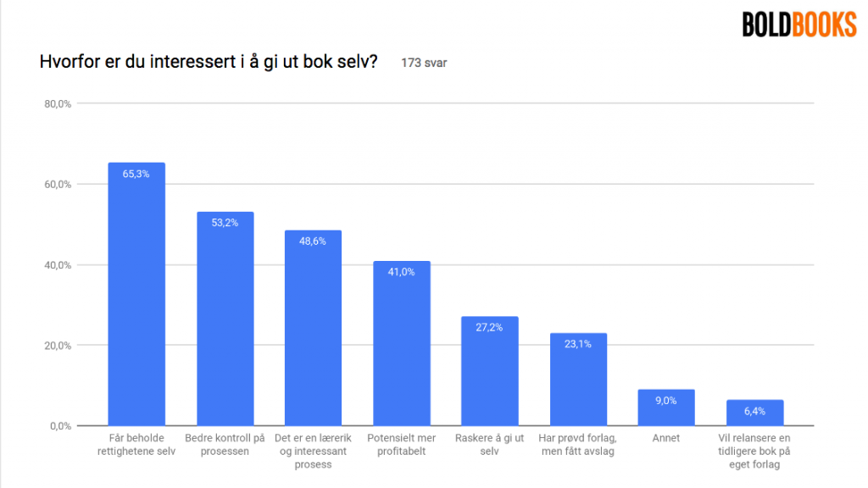The image size is (868, 488).
Task: Select the 23,1% bar in the chart
Action: (578, 379)
